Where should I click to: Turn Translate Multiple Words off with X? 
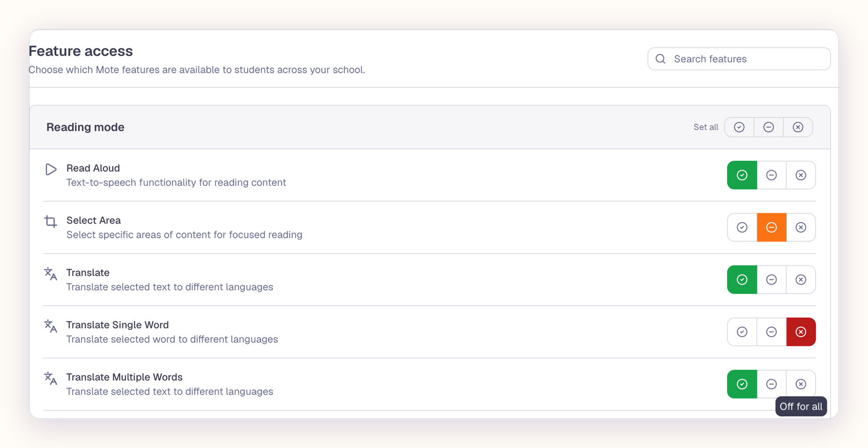tap(801, 384)
